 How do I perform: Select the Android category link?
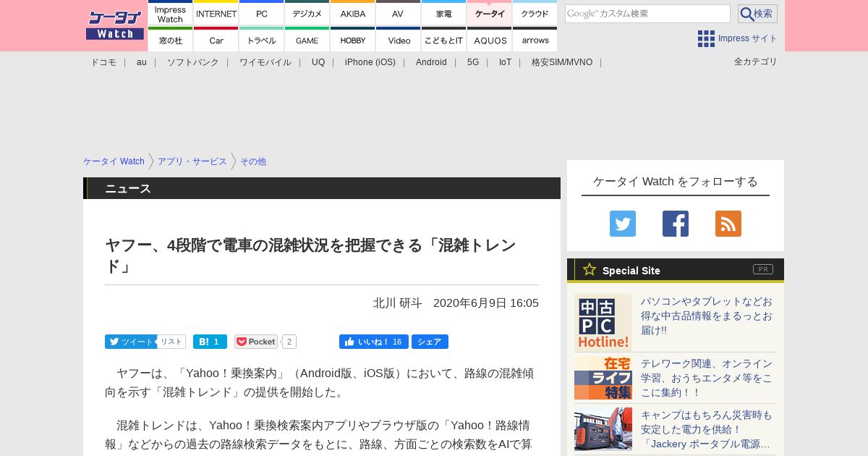(x=431, y=62)
